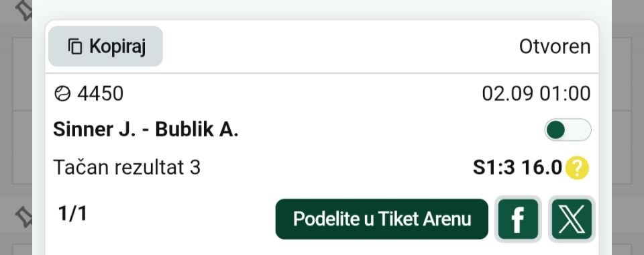The height and width of the screenshot is (255, 644).
Task: Share the ticket via the Facebook icon
Action: pyautogui.click(x=518, y=219)
